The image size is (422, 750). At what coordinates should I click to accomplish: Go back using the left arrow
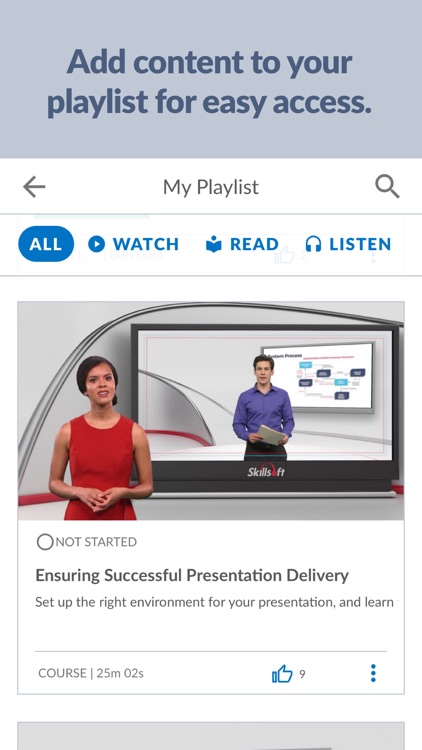pyautogui.click(x=34, y=187)
